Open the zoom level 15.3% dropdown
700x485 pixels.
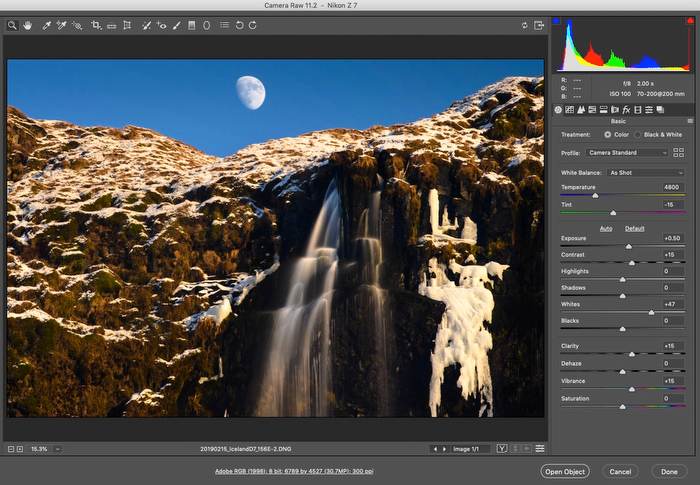click(x=44, y=448)
